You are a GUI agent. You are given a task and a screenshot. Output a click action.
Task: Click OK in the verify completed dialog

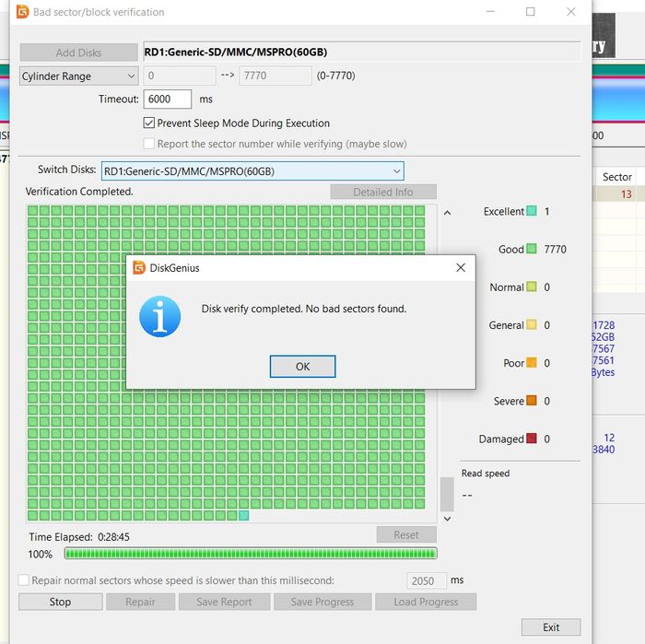[x=303, y=367]
